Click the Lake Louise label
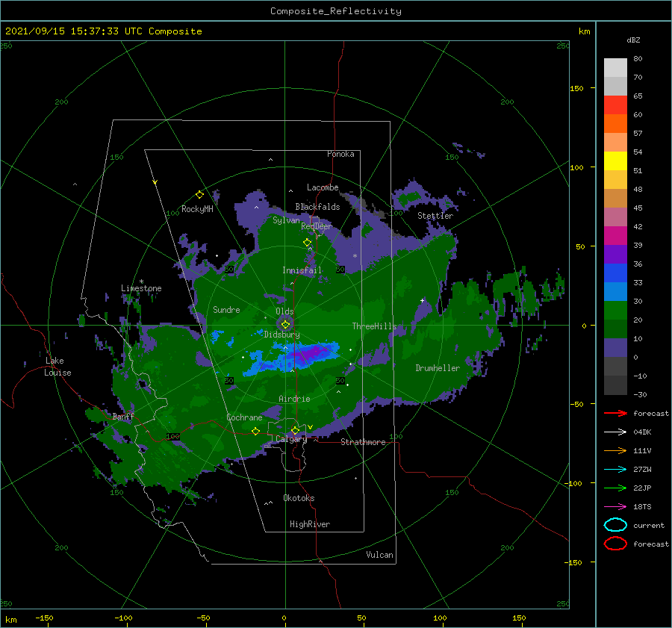Viewport: 672px width, 628px height. [57, 367]
